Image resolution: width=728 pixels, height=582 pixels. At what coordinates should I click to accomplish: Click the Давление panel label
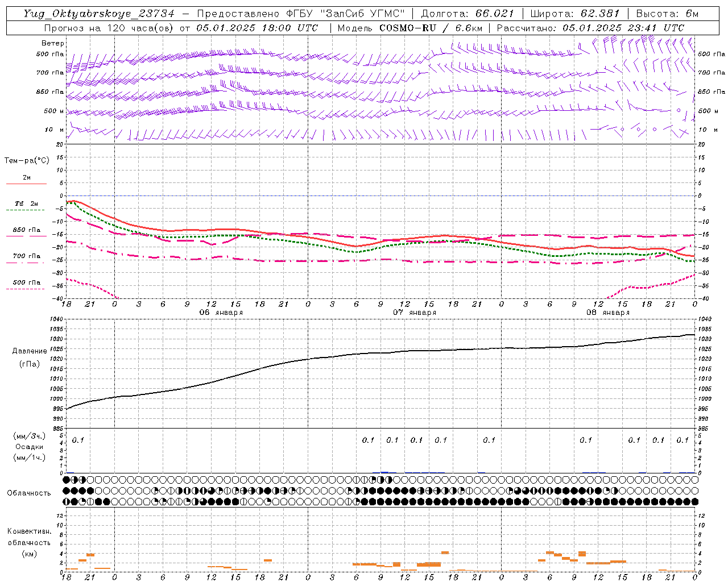click(x=30, y=351)
